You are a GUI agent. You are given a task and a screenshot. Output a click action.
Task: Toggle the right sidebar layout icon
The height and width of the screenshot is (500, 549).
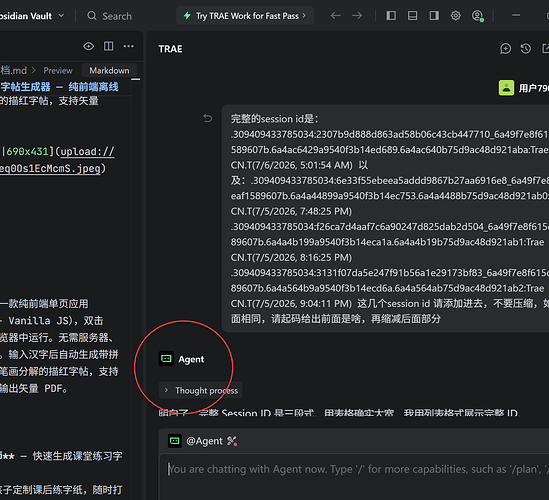[x=434, y=15]
